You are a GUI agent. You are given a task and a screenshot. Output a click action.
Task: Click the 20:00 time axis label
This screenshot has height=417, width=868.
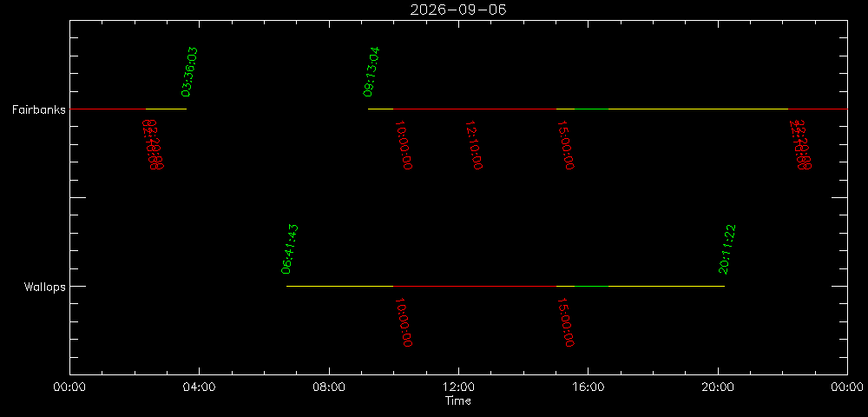(x=718, y=387)
